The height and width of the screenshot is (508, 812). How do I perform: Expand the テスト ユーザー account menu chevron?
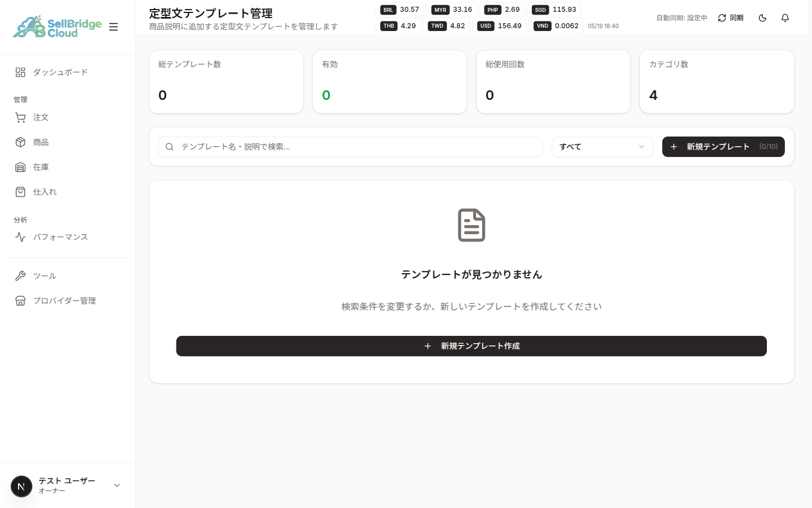point(117,485)
